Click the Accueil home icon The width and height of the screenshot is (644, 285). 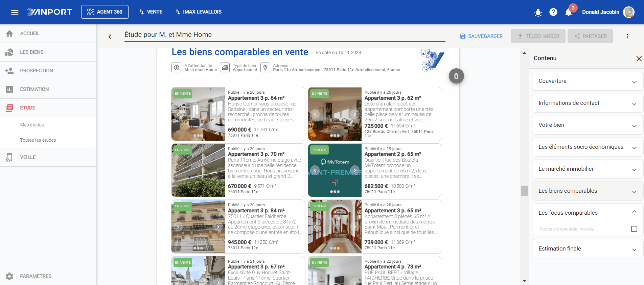click(x=9, y=33)
